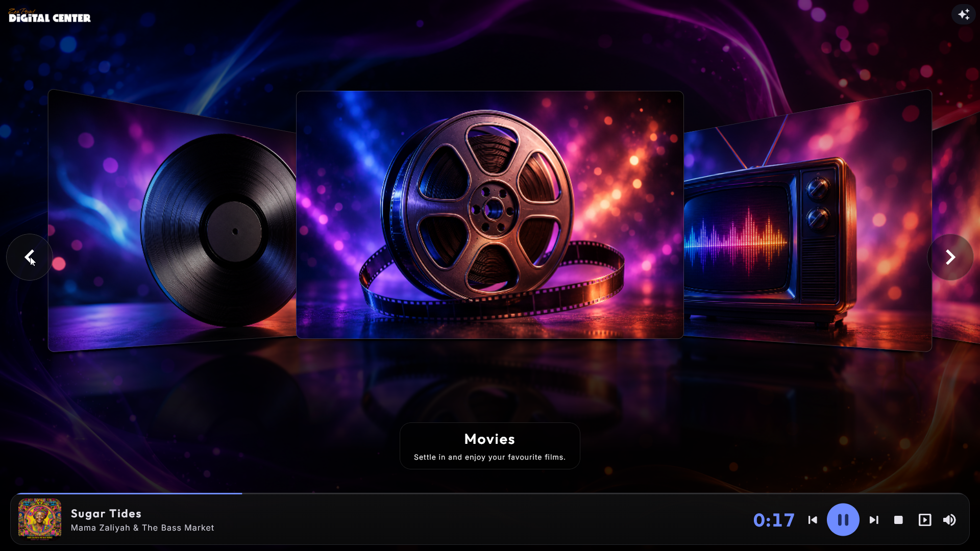Image resolution: width=980 pixels, height=551 pixels.
Task: Click the Sugar Tides album artwork
Action: tap(40, 518)
